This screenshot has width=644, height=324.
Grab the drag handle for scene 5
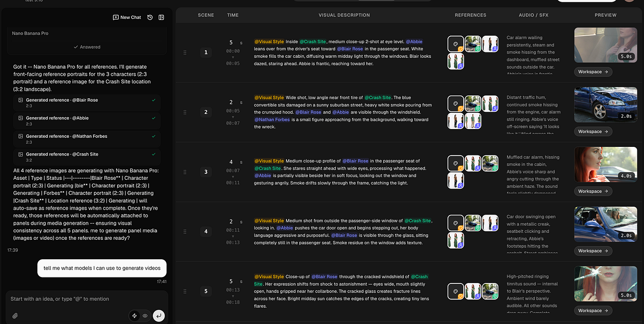tap(185, 291)
